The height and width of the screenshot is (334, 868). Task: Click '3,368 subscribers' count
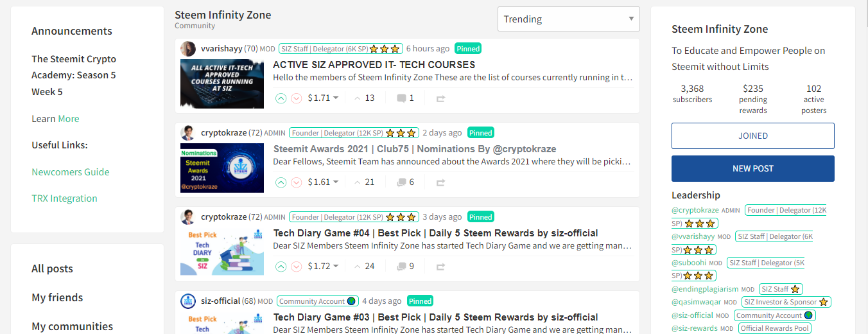(692, 94)
